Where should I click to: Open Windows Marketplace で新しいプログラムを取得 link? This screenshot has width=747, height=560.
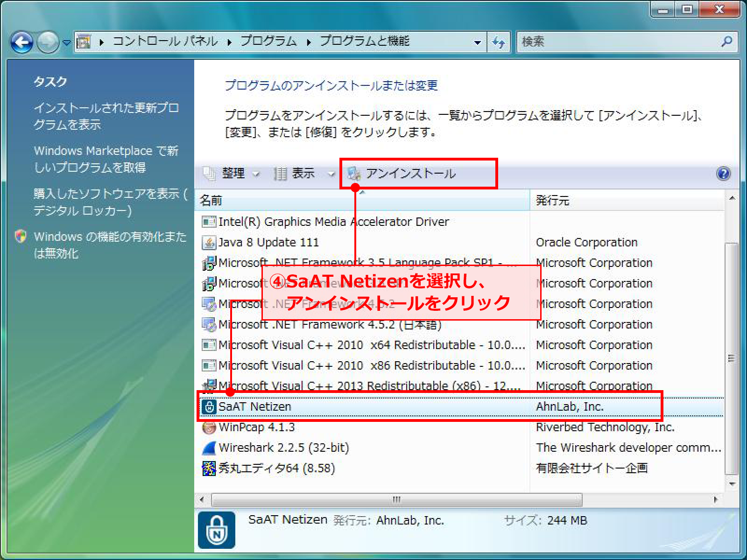coord(106,159)
